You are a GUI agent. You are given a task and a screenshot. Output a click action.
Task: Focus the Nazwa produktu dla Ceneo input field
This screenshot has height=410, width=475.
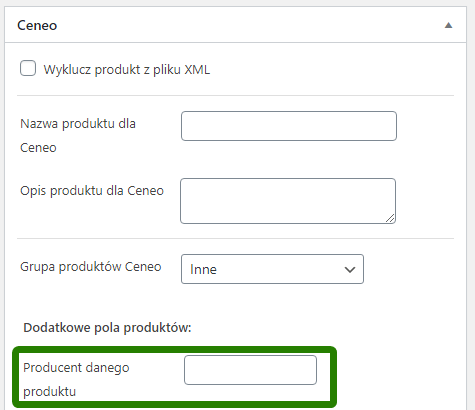coord(289,126)
